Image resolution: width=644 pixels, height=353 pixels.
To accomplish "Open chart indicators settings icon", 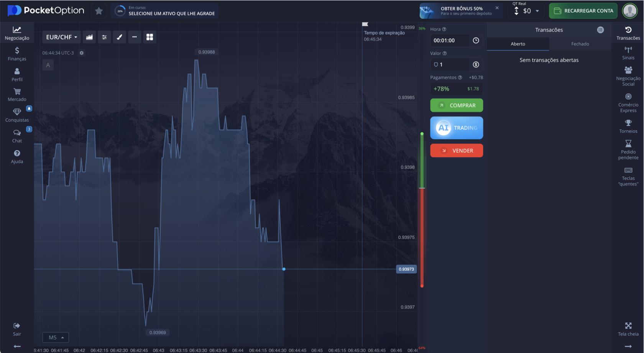I will tap(104, 37).
